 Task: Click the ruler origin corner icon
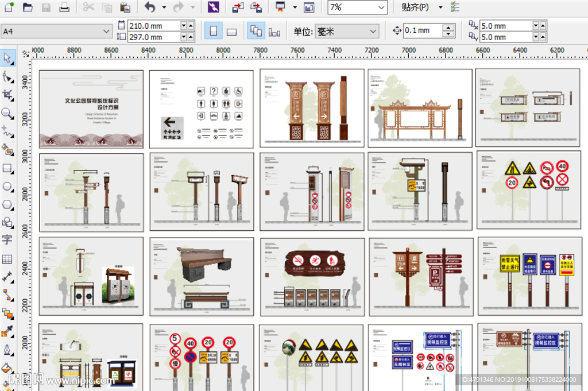[x=26, y=54]
